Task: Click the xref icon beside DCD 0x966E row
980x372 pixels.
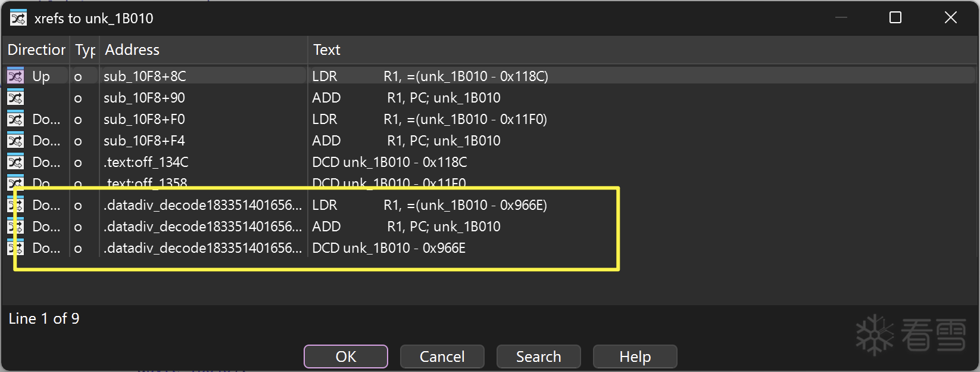Action: [x=15, y=248]
